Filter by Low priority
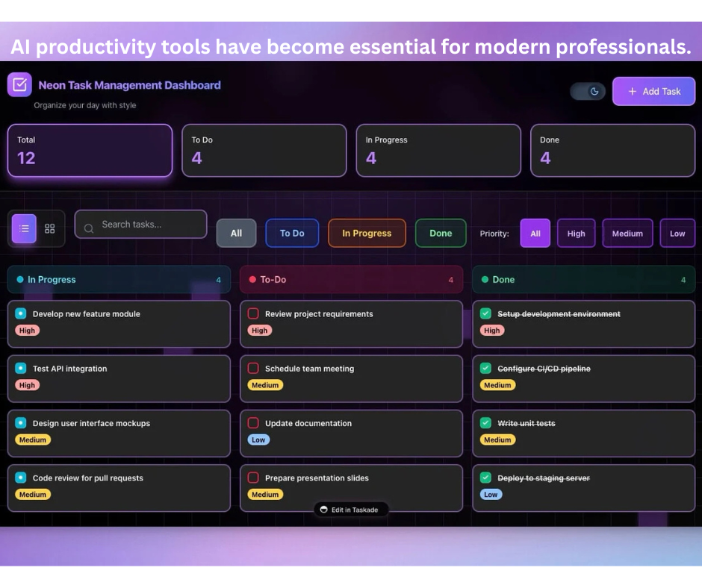The image size is (702, 588). click(677, 233)
